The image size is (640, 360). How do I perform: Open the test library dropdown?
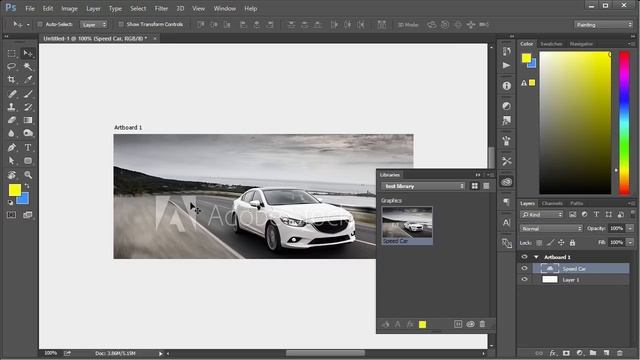423,186
